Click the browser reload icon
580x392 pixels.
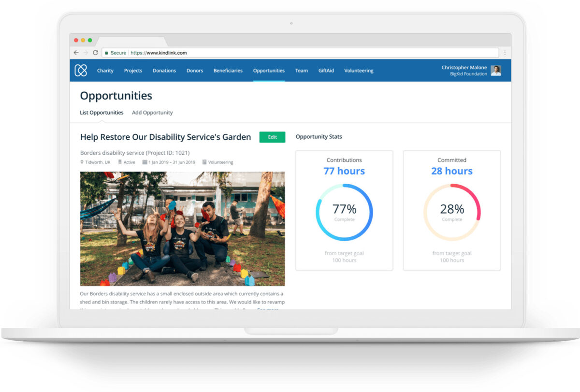[95, 53]
